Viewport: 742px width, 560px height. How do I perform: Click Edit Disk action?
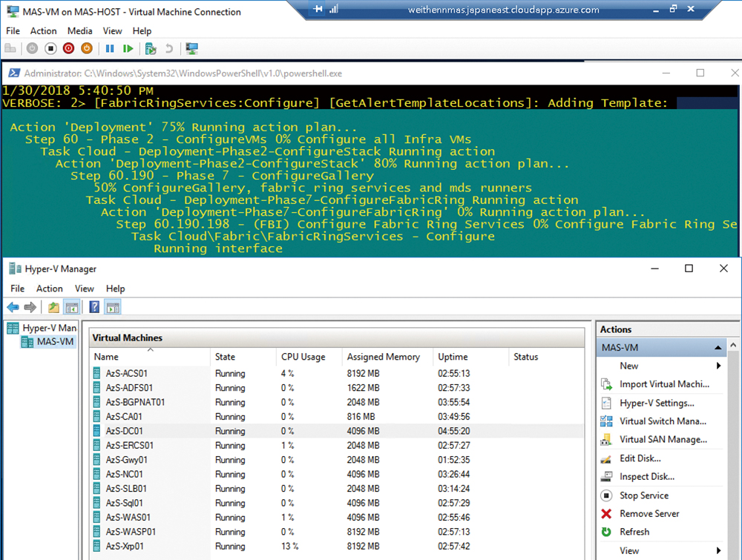point(640,458)
